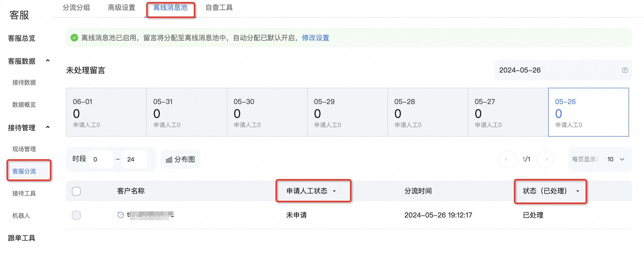Select the 05-29 date card
The height and width of the screenshot is (253, 644).
click(347, 112)
